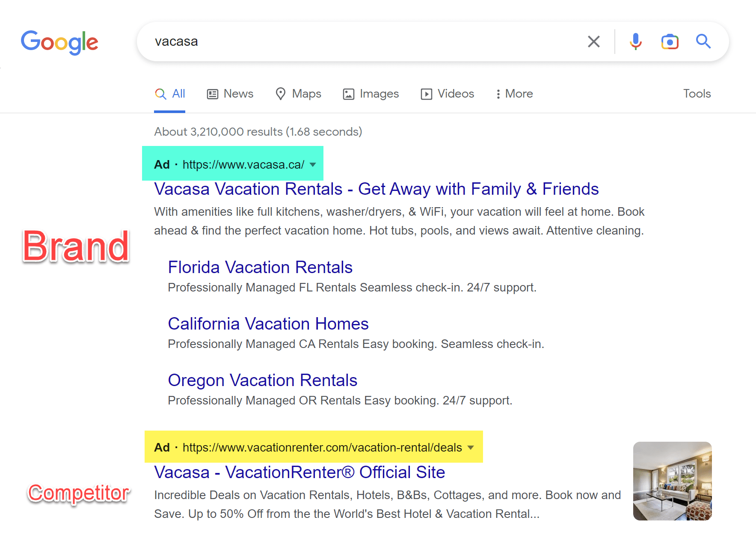The image size is (756, 547).
Task: Click the With amenities like full kitchens description
Action: click(399, 221)
